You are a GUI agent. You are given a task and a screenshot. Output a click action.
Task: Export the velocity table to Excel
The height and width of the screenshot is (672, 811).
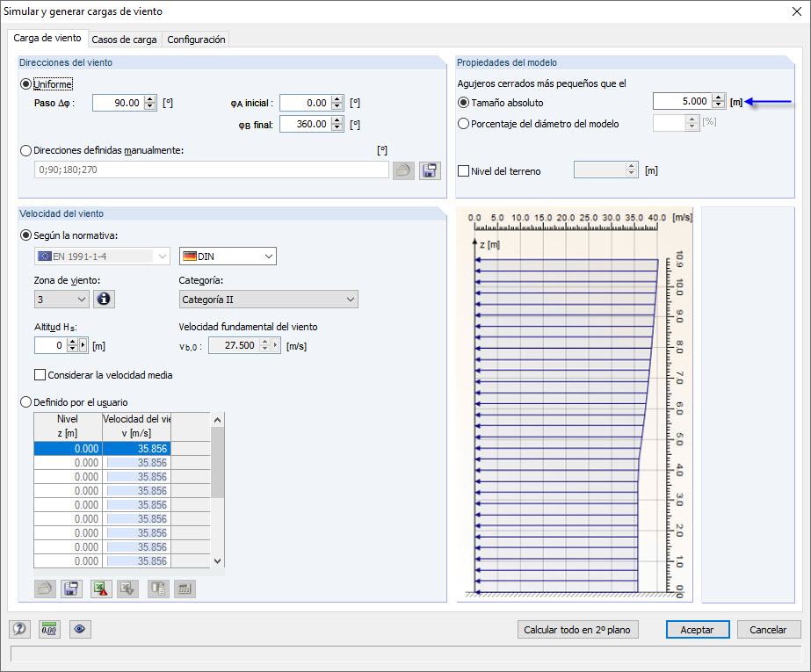click(x=100, y=589)
